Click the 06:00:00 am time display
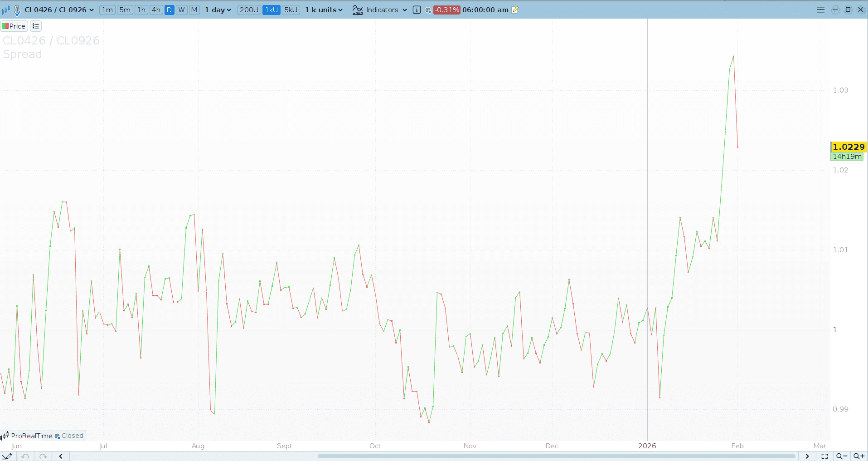The image size is (868, 461). coord(485,10)
